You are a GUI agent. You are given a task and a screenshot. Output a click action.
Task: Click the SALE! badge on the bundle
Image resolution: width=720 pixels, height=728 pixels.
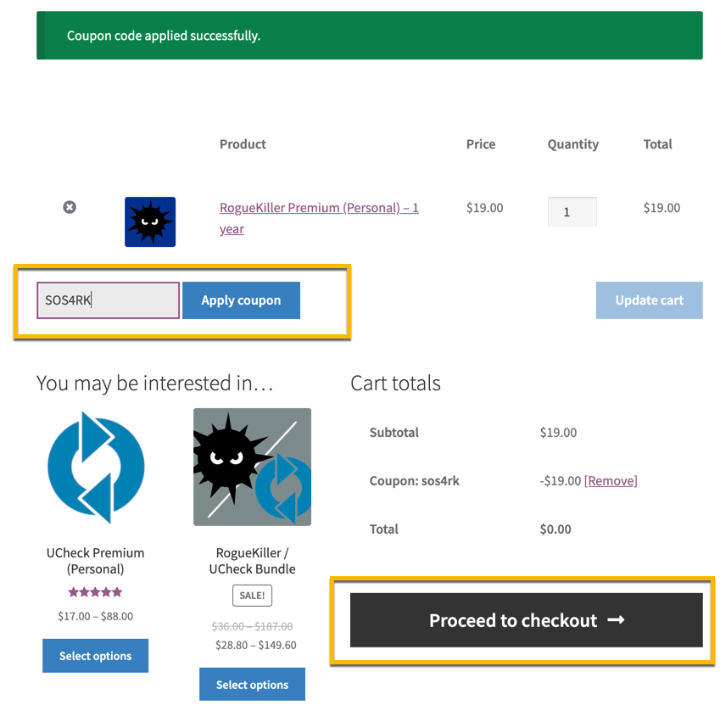coord(252,596)
